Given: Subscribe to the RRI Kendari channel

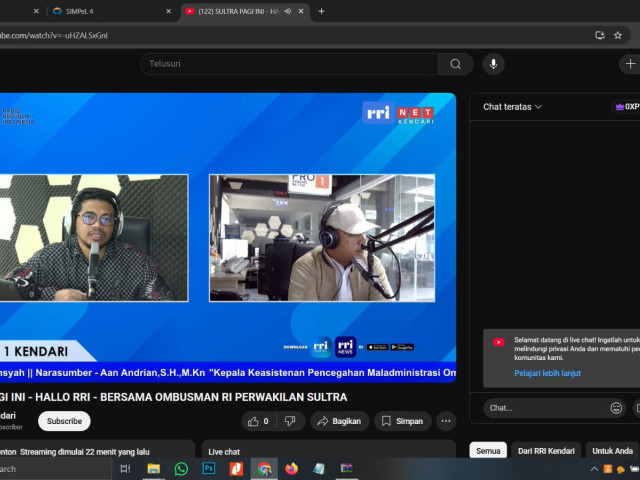Looking at the screenshot, I should [x=64, y=421].
